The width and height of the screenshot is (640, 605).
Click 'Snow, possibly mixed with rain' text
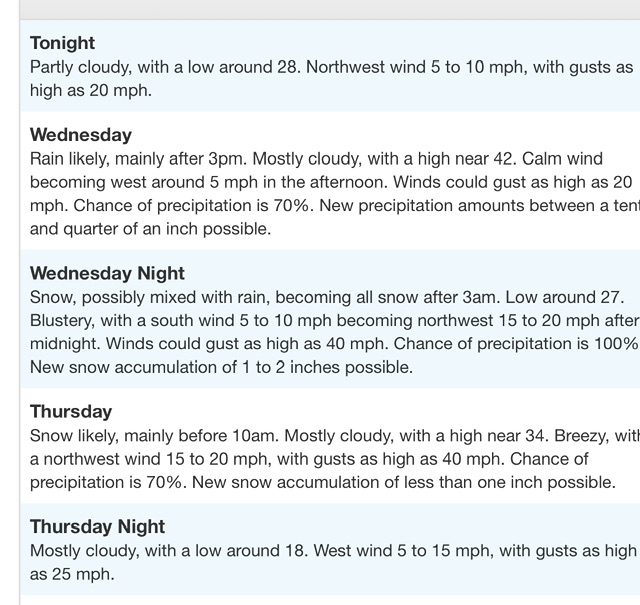pos(150,297)
